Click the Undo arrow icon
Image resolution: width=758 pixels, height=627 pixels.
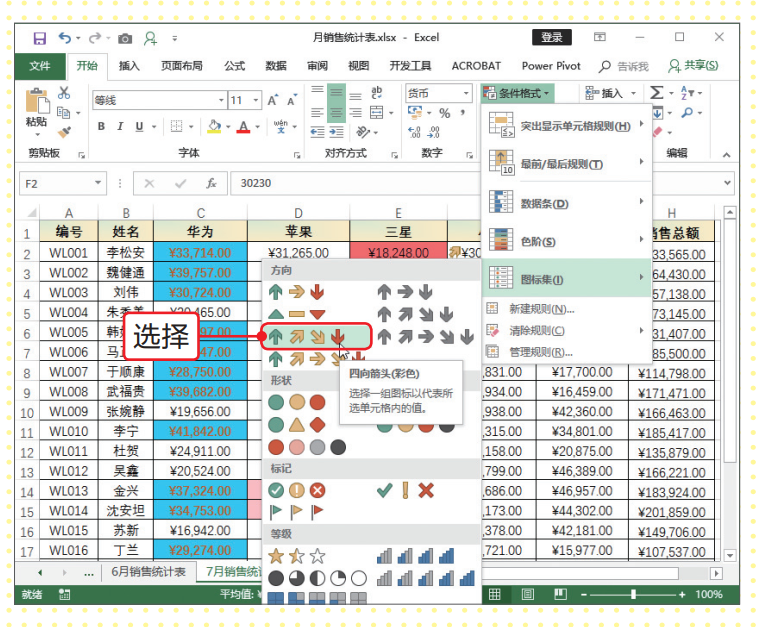[65, 38]
